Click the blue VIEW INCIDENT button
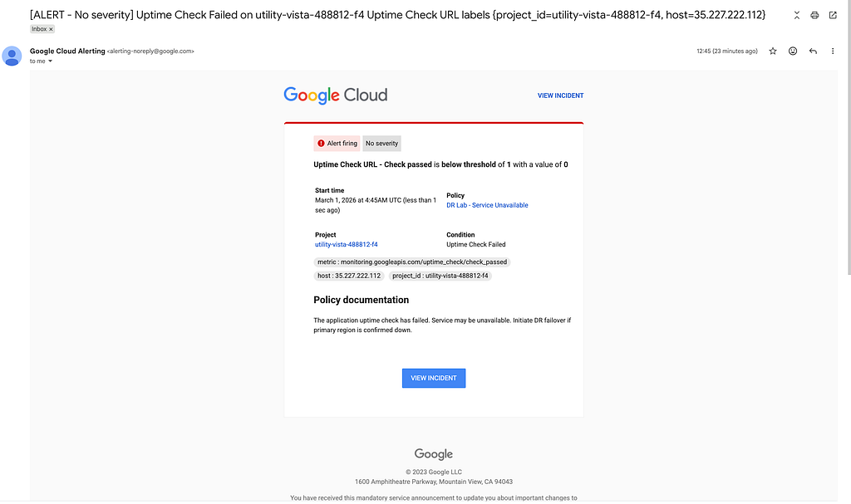This screenshot has height=504, width=851. click(x=434, y=378)
